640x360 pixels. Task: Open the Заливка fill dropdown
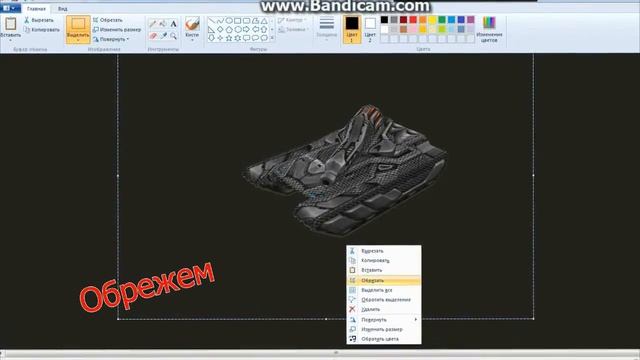(293, 30)
